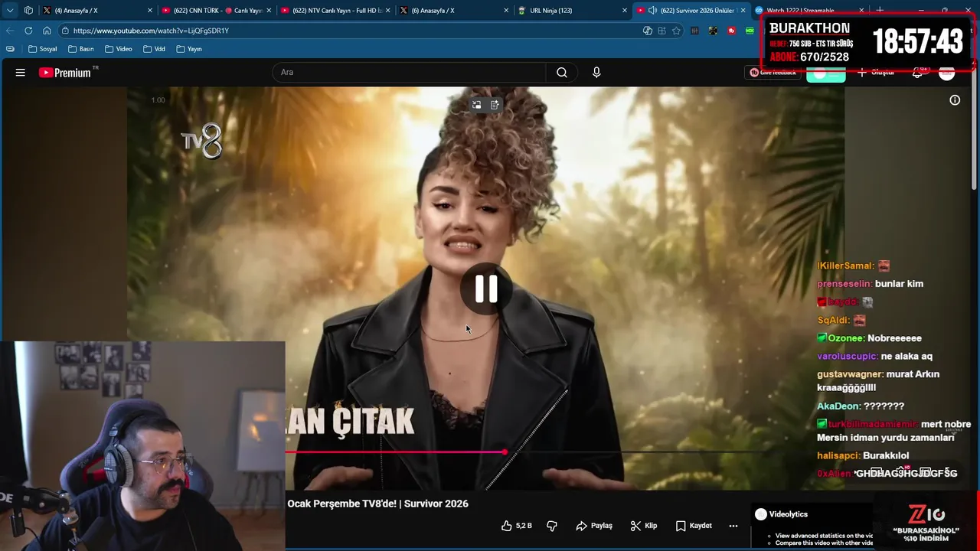The width and height of the screenshot is (980, 551).
Task: Open the copilot icon in address bar
Action: [x=648, y=31]
